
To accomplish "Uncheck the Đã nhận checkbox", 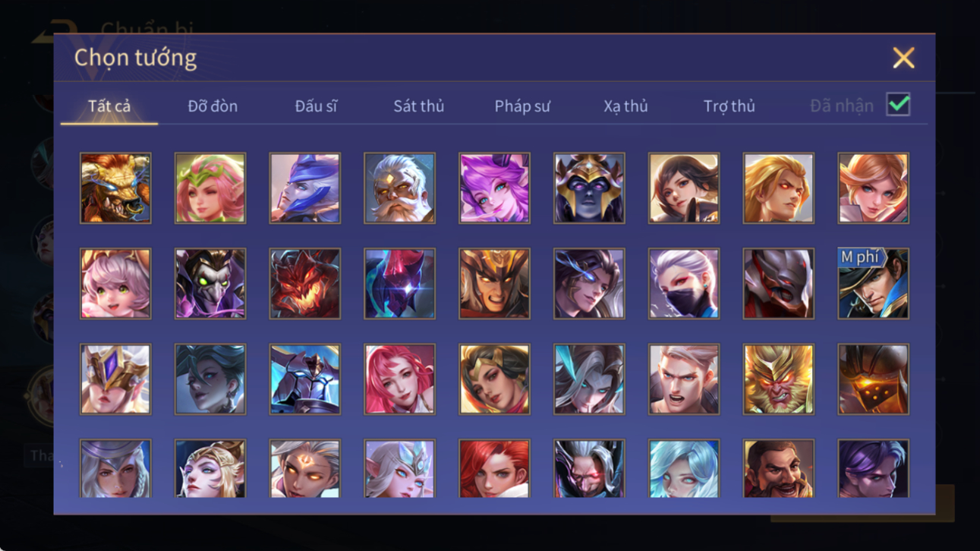I will click(898, 105).
